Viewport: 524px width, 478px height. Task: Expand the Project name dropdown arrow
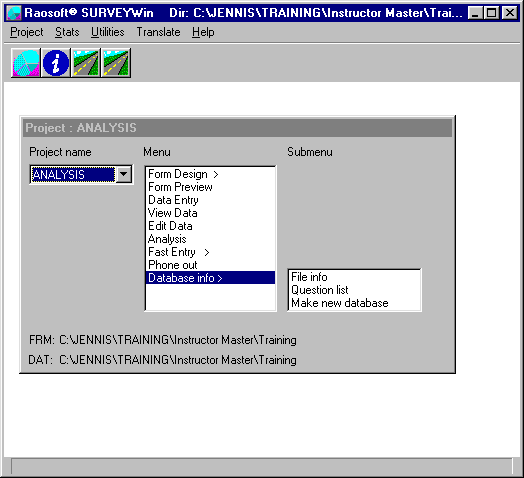coord(124,174)
